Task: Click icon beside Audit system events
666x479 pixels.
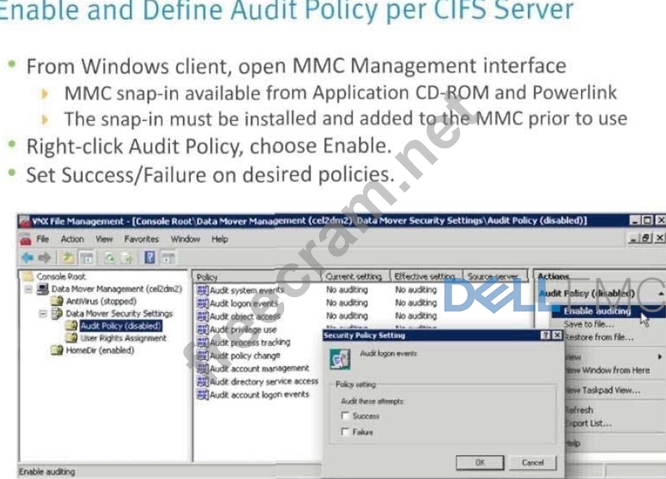Action: pyautogui.click(x=202, y=290)
